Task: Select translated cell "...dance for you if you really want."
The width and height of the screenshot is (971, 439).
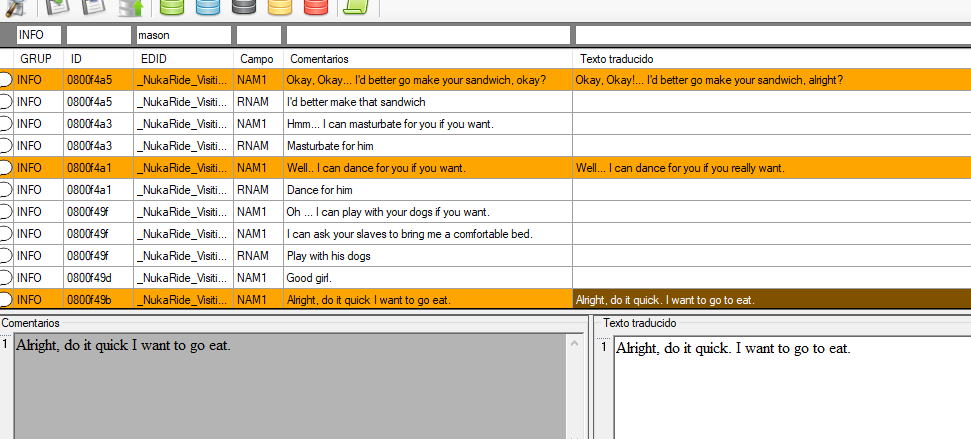Action: tap(772, 168)
